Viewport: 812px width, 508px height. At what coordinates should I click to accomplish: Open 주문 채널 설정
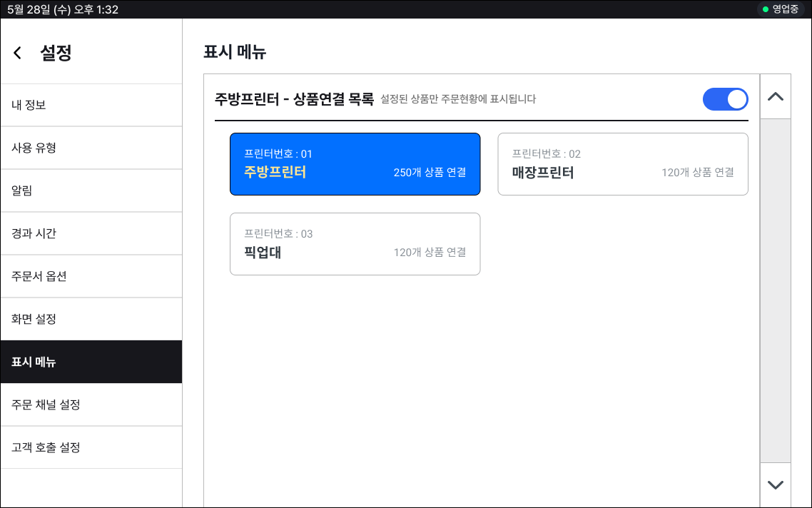[91, 405]
